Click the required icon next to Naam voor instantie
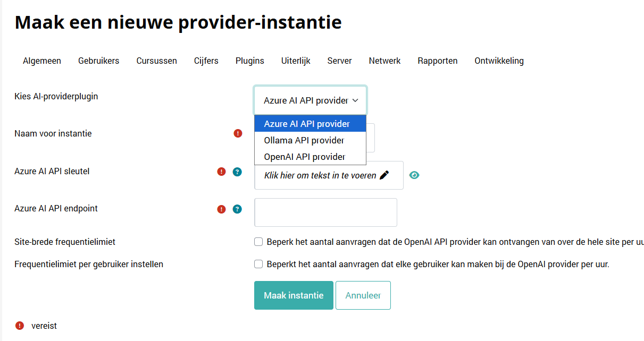644x341 pixels. click(x=238, y=133)
